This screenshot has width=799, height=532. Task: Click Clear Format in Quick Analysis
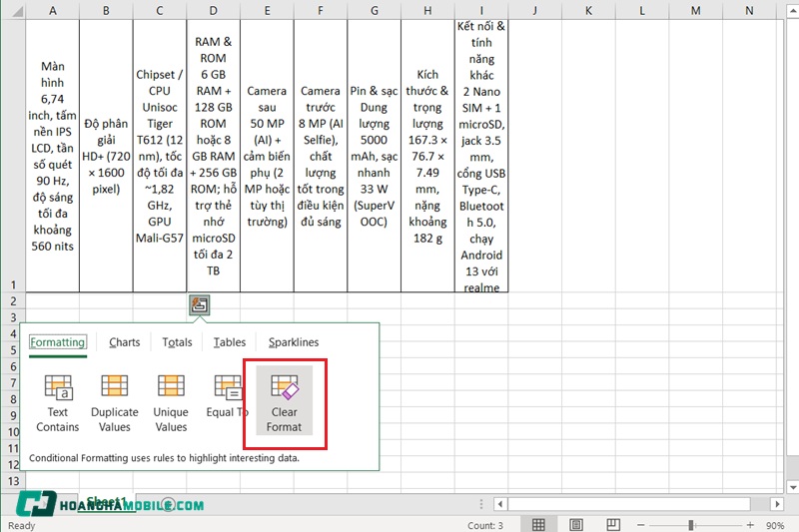tap(285, 403)
